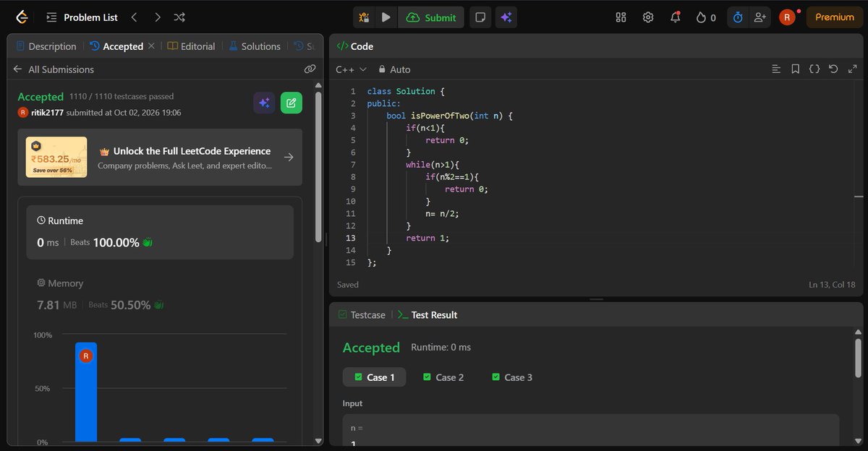The width and height of the screenshot is (868, 451).
Task: Select Case 2 test result
Action: pos(443,377)
